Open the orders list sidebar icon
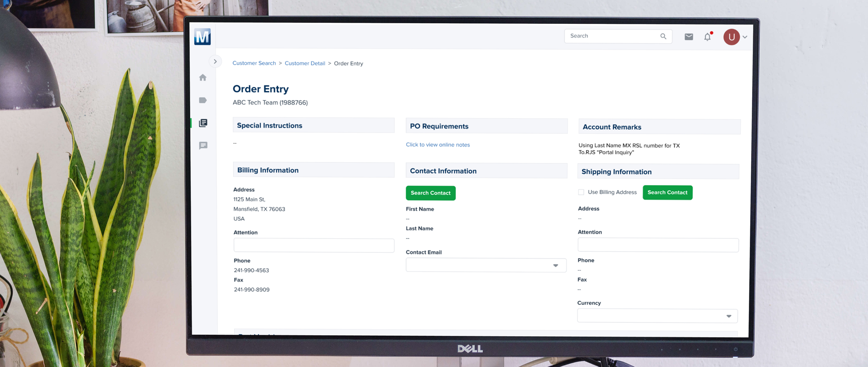The image size is (868, 367). pyautogui.click(x=203, y=123)
